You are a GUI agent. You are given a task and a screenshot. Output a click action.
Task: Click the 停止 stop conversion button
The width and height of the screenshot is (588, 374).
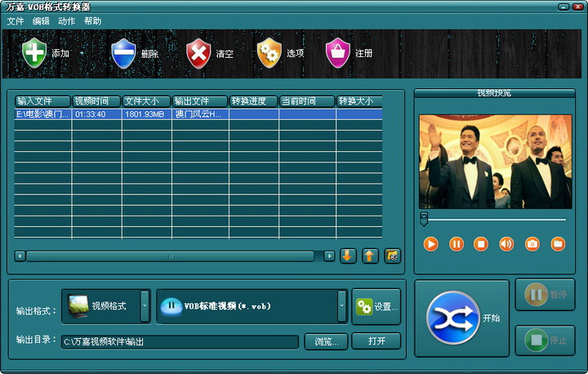tap(546, 341)
